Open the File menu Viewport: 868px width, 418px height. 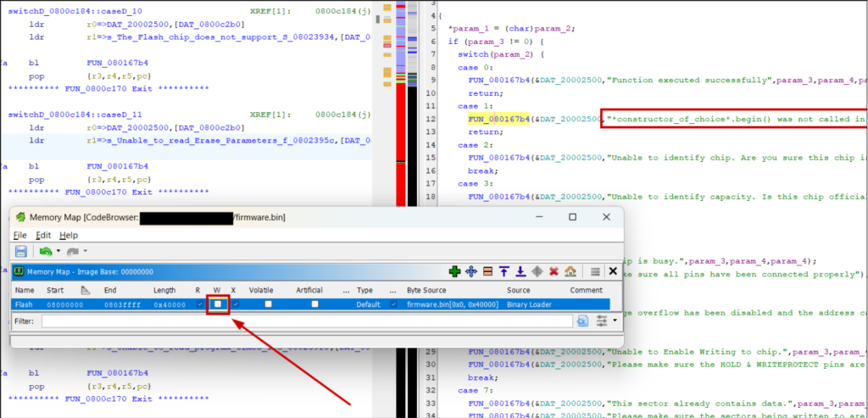click(19, 235)
